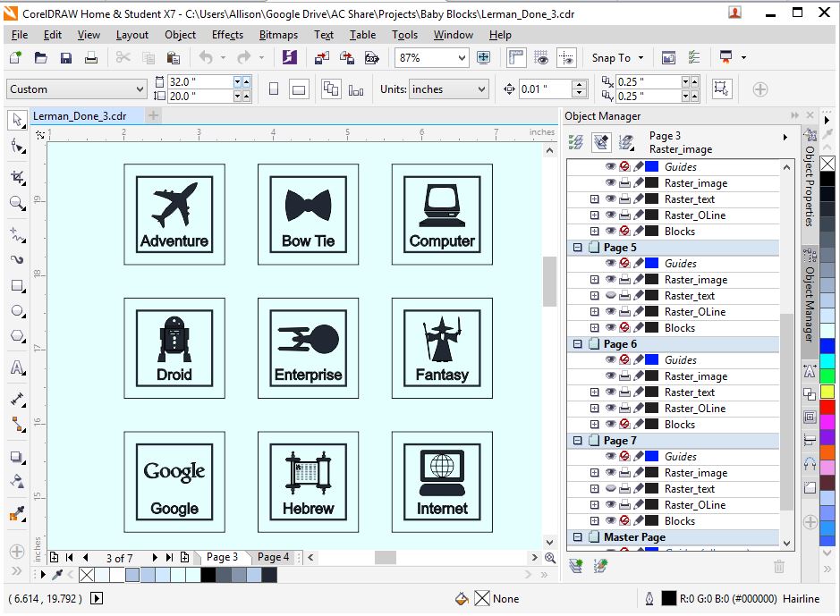This screenshot has height=616, width=840.
Task: Select the Crop tool
Action: coord(17,178)
